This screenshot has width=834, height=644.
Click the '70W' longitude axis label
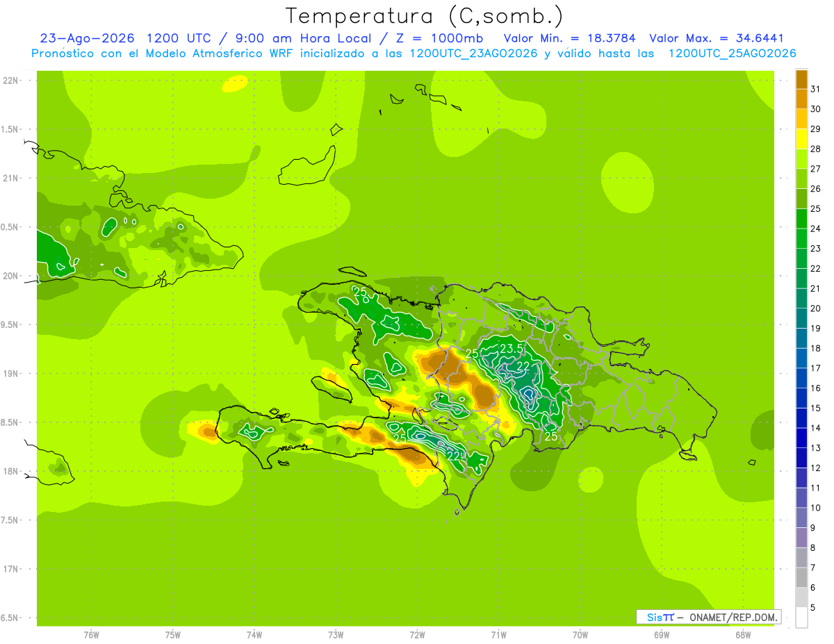click(580, 635)
